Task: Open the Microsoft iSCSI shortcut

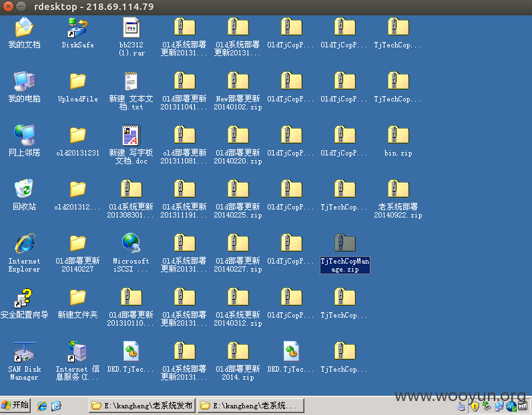Action: click(x=131, y=253)
